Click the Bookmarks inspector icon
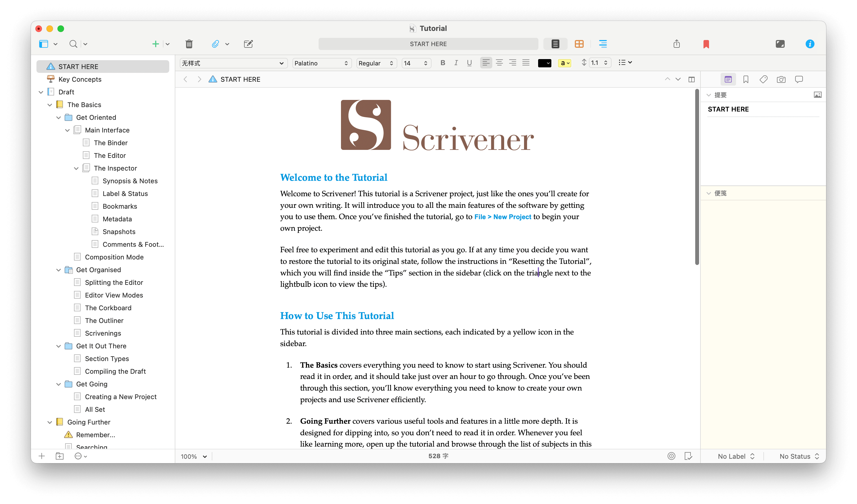Screen dimensions: 857x504 click(x=746, y=79)
